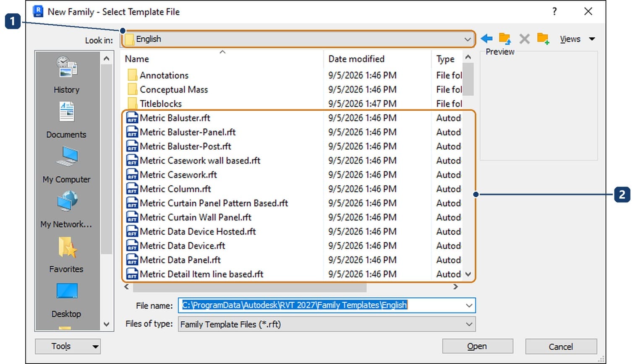Select Metric Curtain Wall Panel.rft
This screenshot has height=364, width=638.
tap(196, 217)
